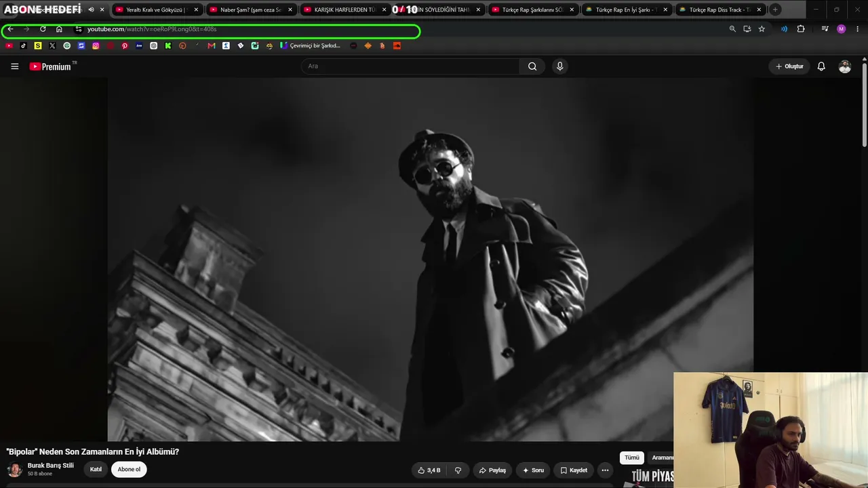
Task: Click the Katıl join button
Action: click(x=96, y=470)
